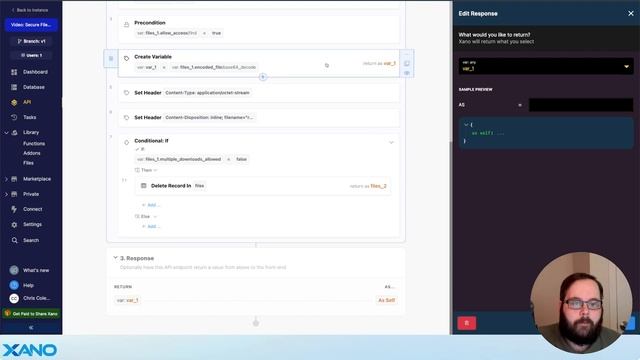Open Delete Record In files step

click(263, 186)
